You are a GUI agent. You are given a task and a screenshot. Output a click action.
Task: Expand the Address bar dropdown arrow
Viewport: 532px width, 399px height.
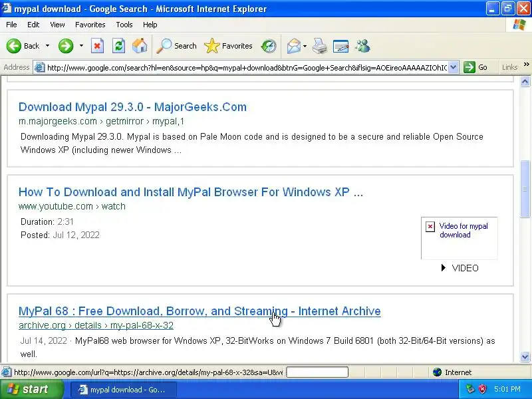tap(454, 67)
